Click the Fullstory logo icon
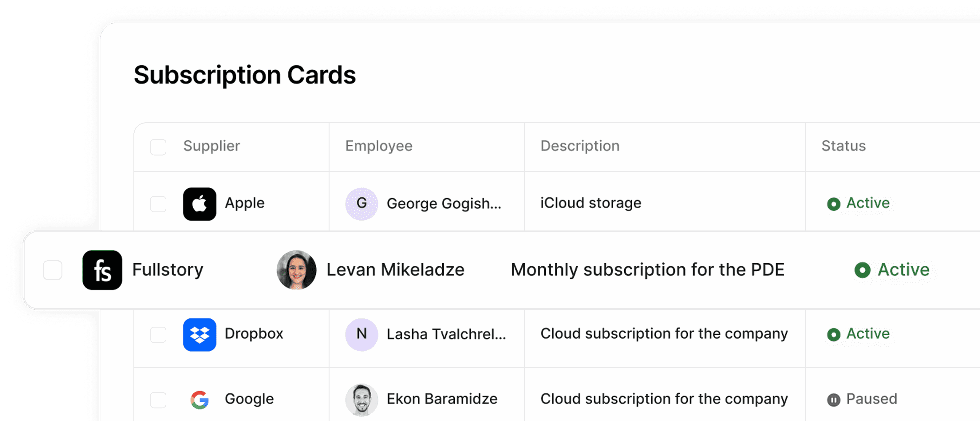This screenshot has width=980, height=421. [102, 270]
